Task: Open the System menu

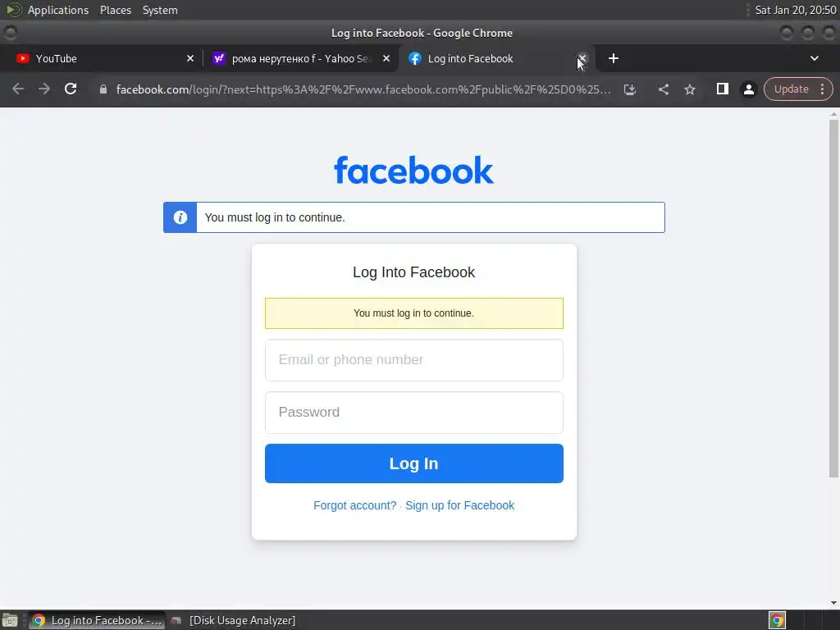Action: coord(160,10)
